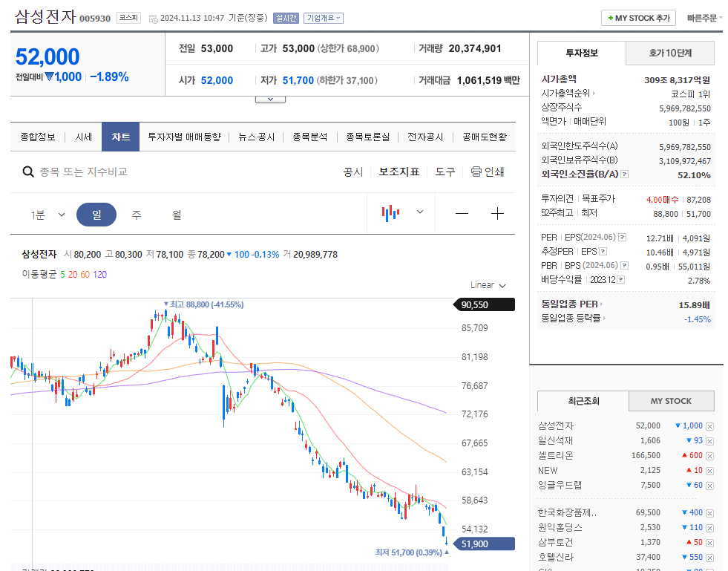Screen dimensions: 728x571
Task: Click arrow next to 동일업종 PER
Action: pos(601,304)
